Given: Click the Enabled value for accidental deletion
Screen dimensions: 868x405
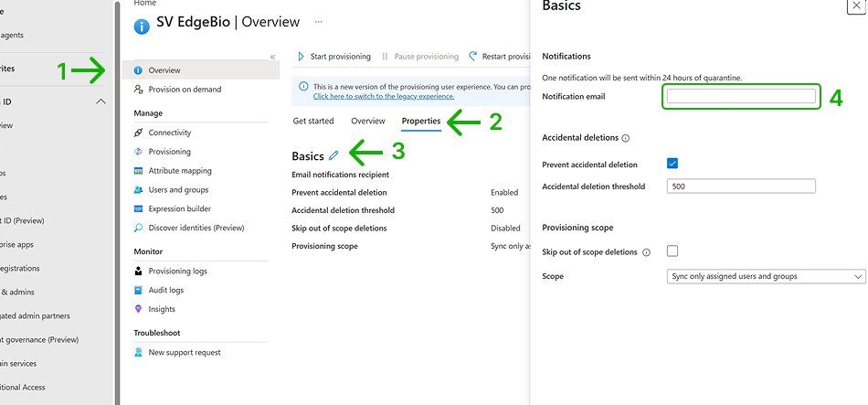Looking at the screenshot, I should click(x=504, y=193).
